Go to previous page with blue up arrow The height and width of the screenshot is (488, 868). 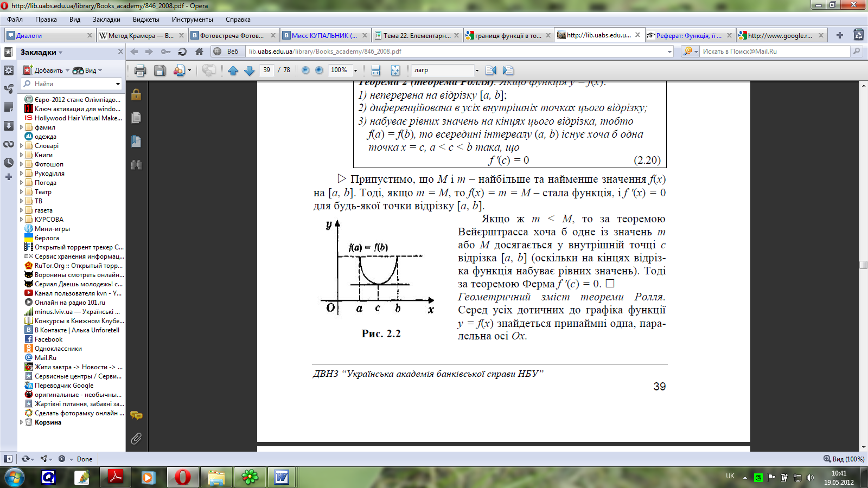pos(233,70)
